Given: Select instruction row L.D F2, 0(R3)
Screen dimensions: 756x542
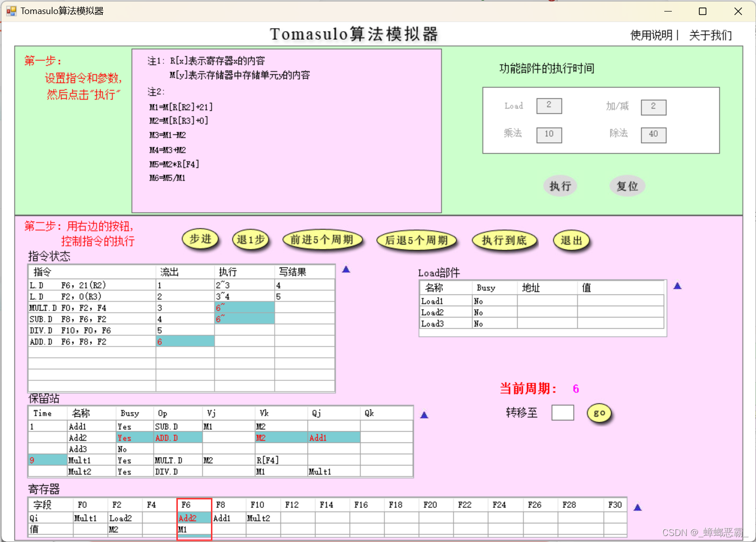Looking at the screenshot, I should coord(182,297).
